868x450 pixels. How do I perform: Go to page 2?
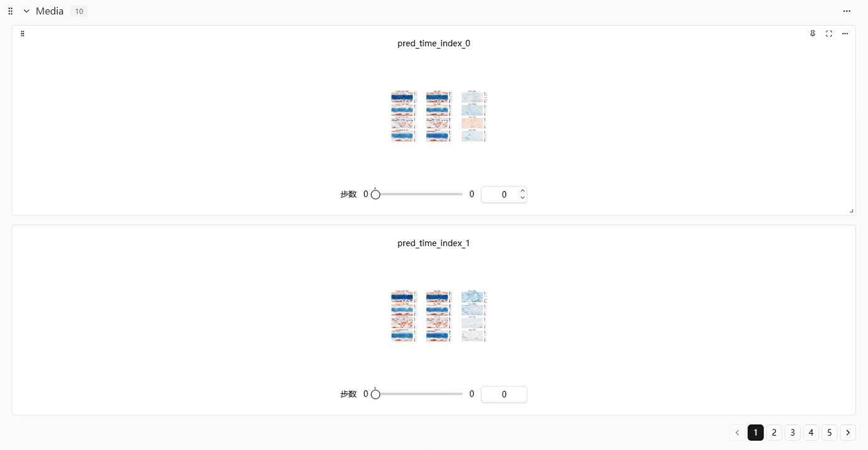coord(773,433)
